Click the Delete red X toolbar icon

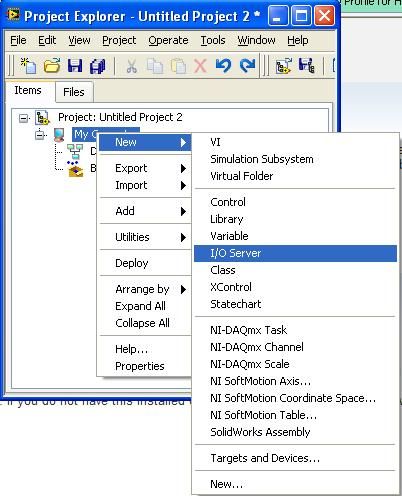tap(200, 66)
